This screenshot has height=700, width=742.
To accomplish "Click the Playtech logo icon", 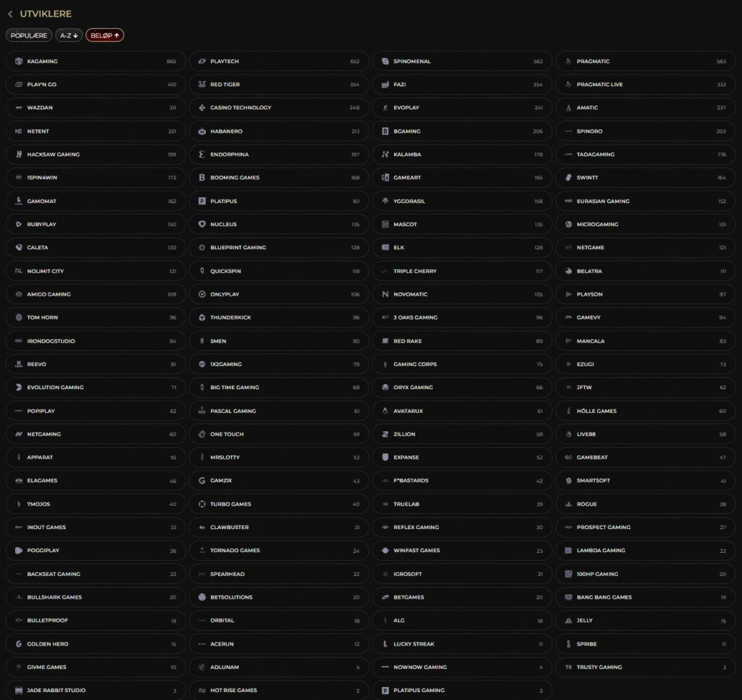I will (x=202, y=62).
